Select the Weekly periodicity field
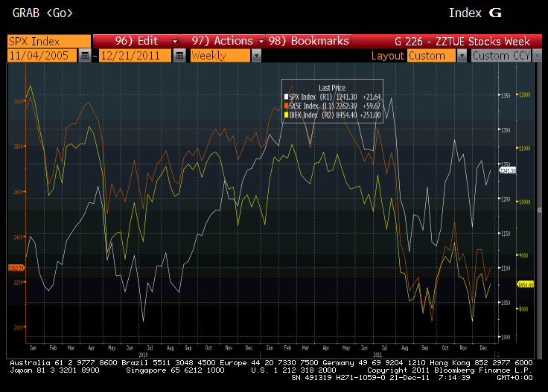This screenshot has width=548, height=392. pyautogui.click(x=220, y=56)
